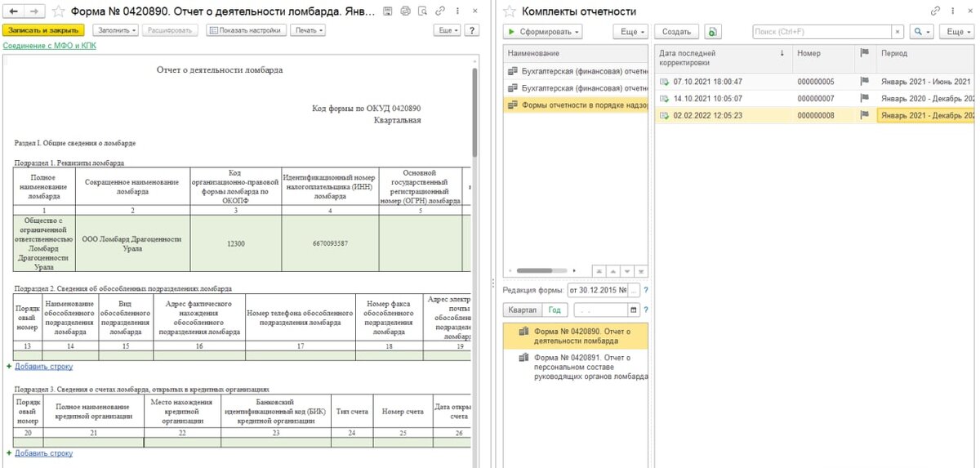Open the Сформировать dropdown
The height and width of the screenshot is (468, 980).
click(544, 31)
